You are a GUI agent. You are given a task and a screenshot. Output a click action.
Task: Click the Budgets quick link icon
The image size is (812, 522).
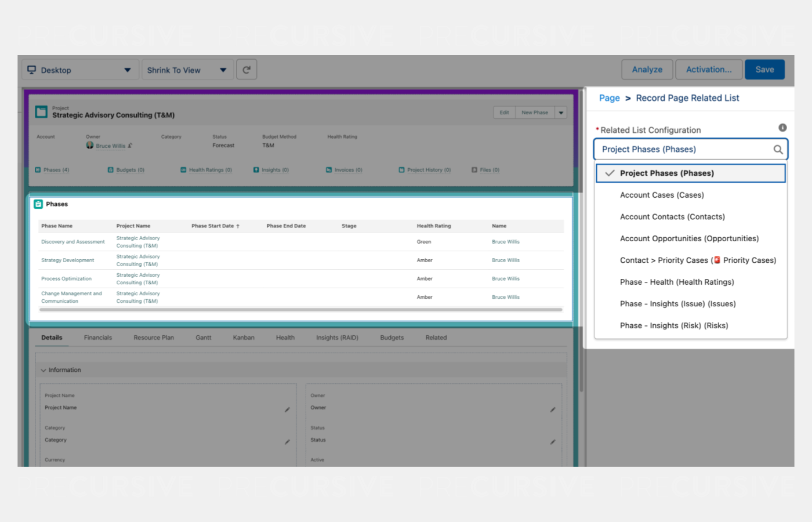point(111,170)
